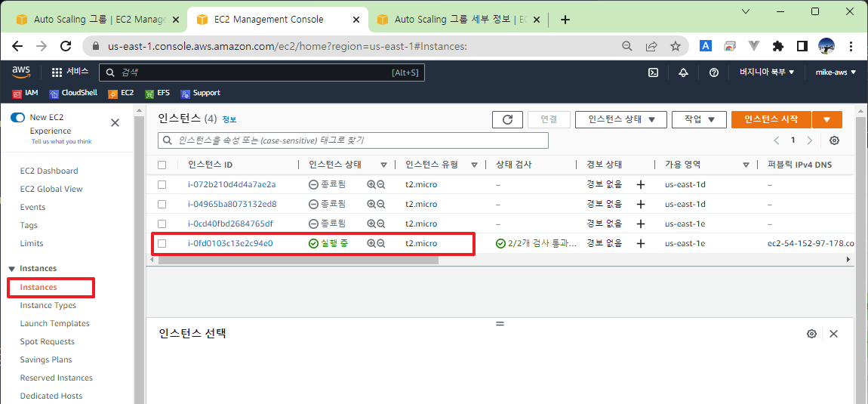Check the box for i-0fd0103c13e2c94e0
This screenshot has height=404, width=868.
tap(162, 243)
